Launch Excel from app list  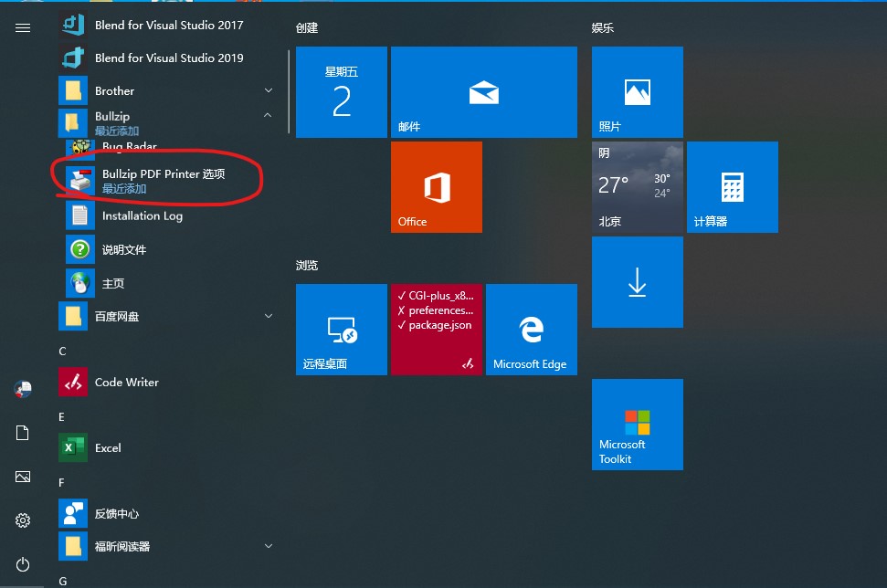coord(167,447)
